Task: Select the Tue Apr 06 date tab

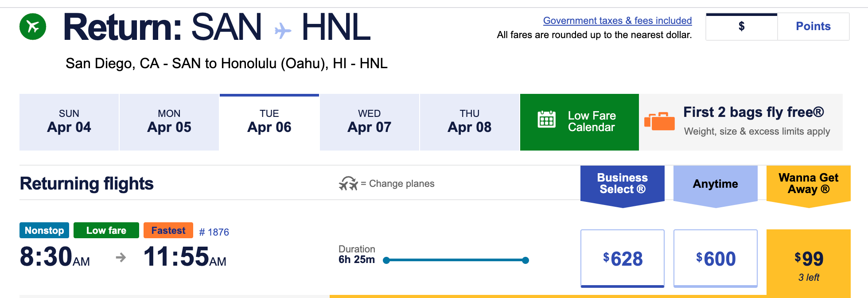Action: pos(269,122)
